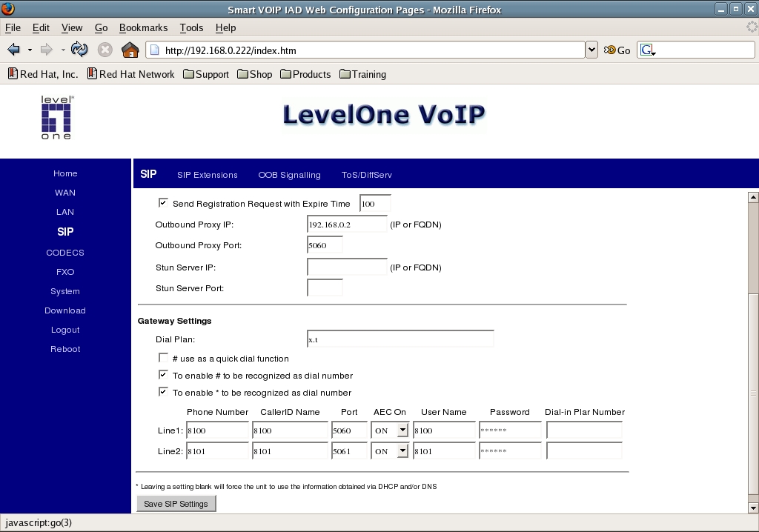This screenshot has height=532, width=759.
Task: Click the Go button beside address bar
Action: point(617,50)
